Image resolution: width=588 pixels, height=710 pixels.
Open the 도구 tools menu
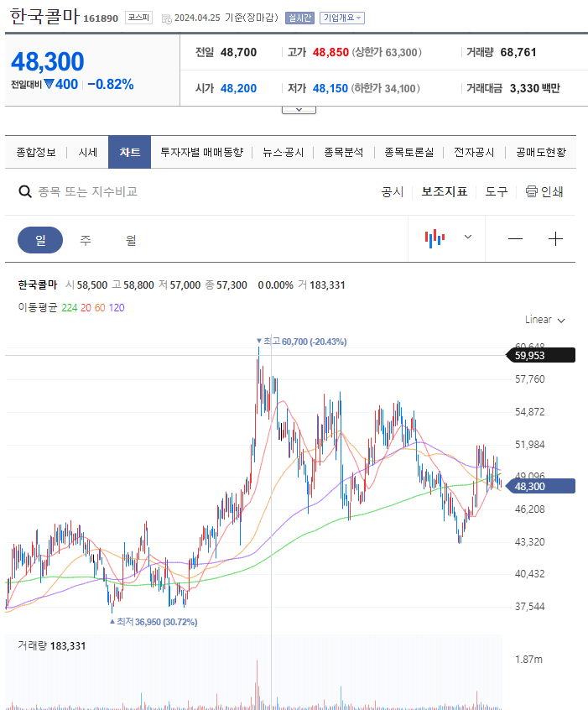pos(497,191)
